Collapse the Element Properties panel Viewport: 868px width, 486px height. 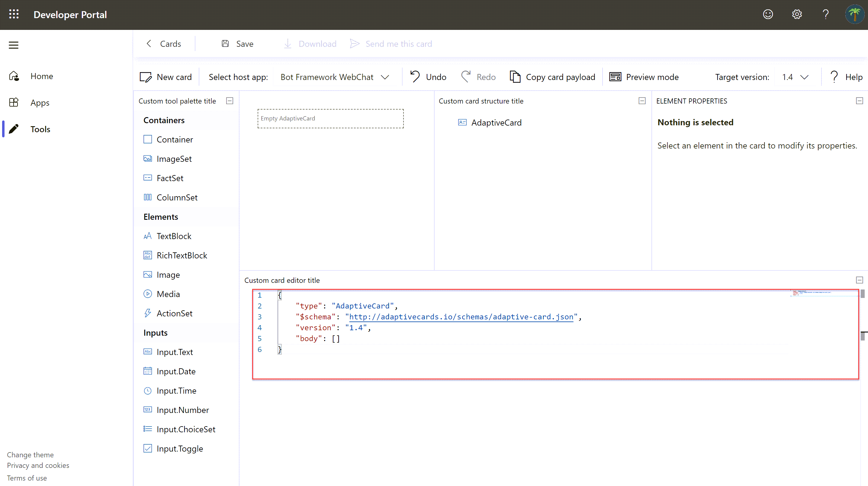pyautogui.click(x=859, y=101)
